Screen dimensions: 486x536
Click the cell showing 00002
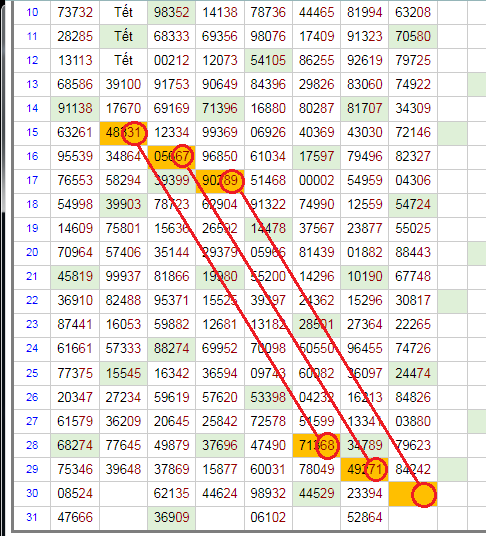pyautogui.click(x=316, y=181)
